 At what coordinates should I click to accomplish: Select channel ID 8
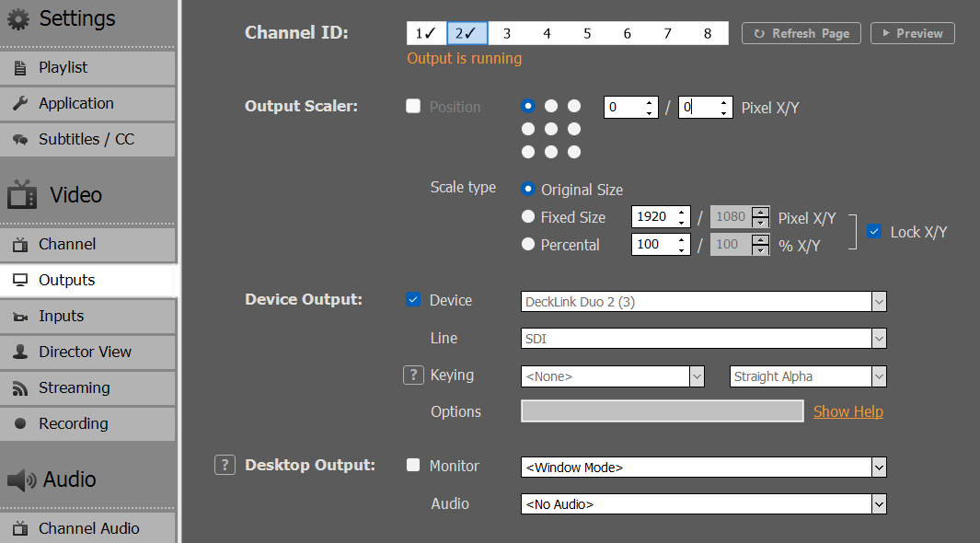click(708, 33)
